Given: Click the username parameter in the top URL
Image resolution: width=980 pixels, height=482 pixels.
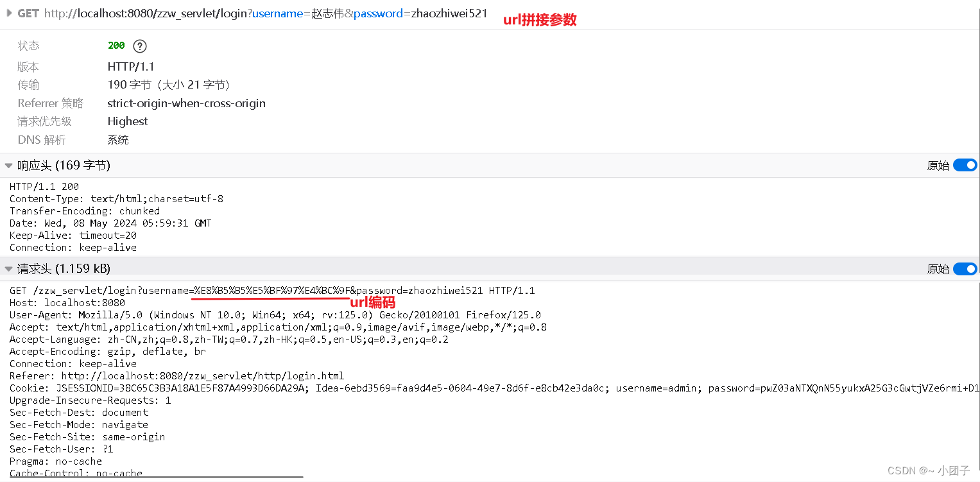Looking at the screenshot, I should tap(277, 13).
